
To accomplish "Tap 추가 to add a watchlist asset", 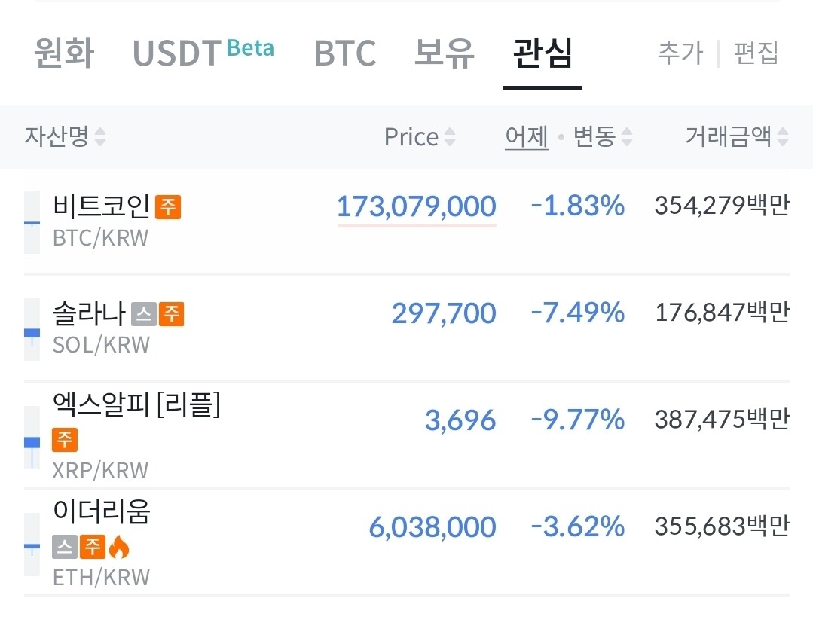I will pos(680,53).
